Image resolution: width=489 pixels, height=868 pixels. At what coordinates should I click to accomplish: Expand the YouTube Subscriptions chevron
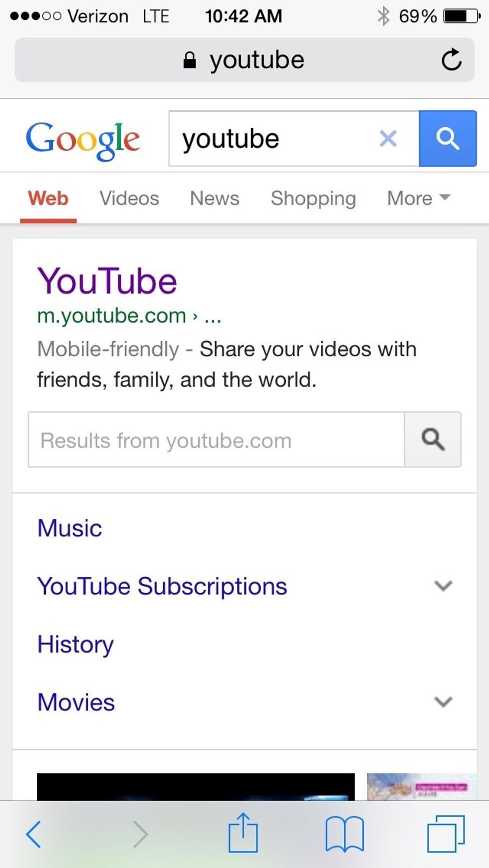(x=443, y=586)
